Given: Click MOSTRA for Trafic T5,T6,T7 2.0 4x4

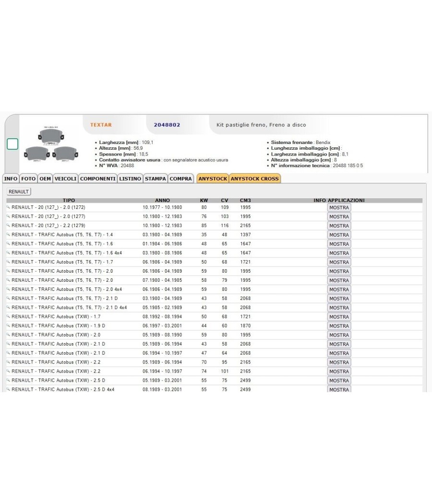Looking at the screenshot, I should [x=339, y=289].
